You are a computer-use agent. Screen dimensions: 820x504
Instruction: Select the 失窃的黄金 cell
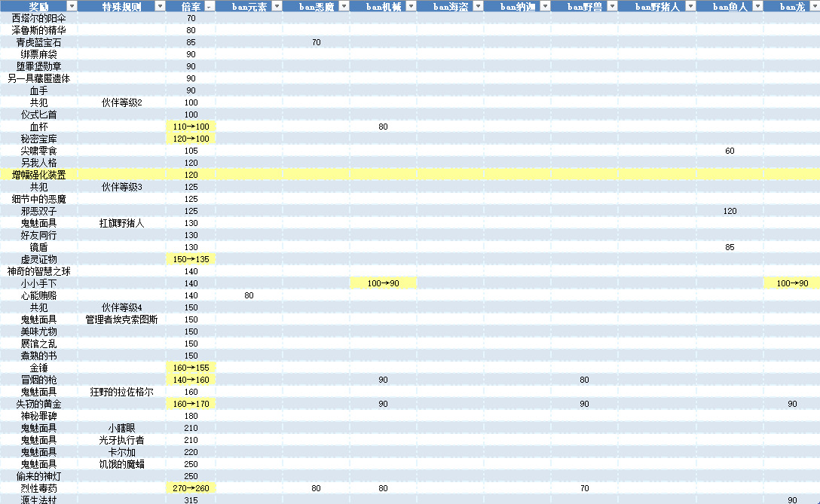[x=38, y=403]
